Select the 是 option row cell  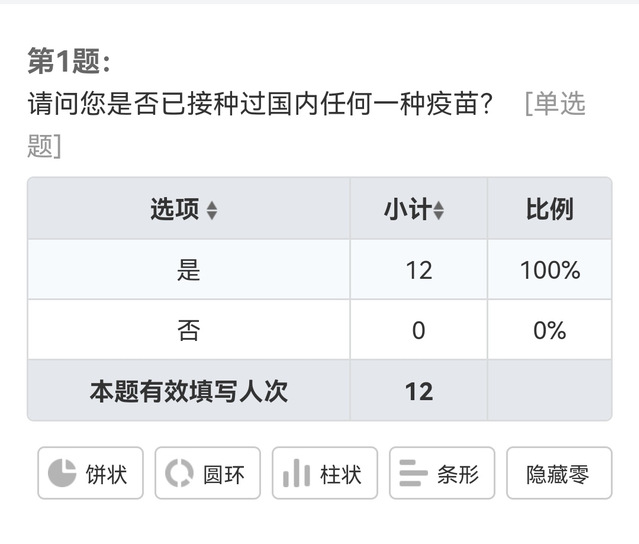[188, 270]
